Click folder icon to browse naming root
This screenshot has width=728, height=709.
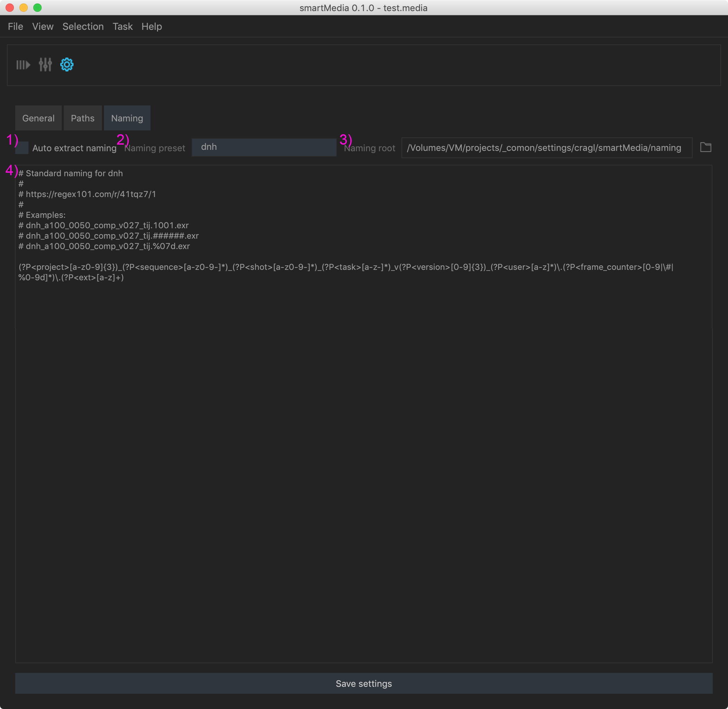tap(705, 147)
